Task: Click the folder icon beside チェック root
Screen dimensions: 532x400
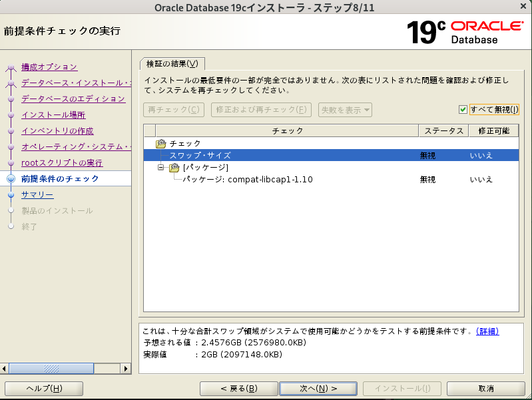Action: pyautogui.click(x=161, y=144)
